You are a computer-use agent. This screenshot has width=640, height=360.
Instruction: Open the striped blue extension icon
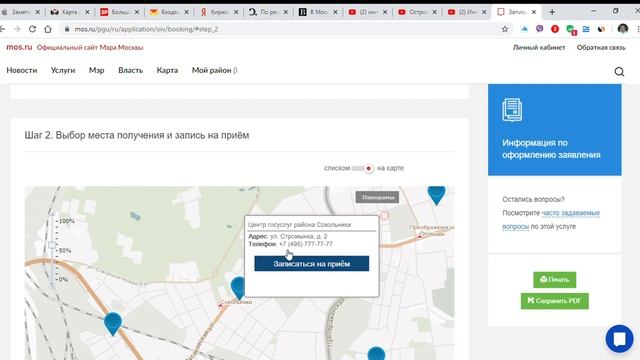tap(586, 29)
